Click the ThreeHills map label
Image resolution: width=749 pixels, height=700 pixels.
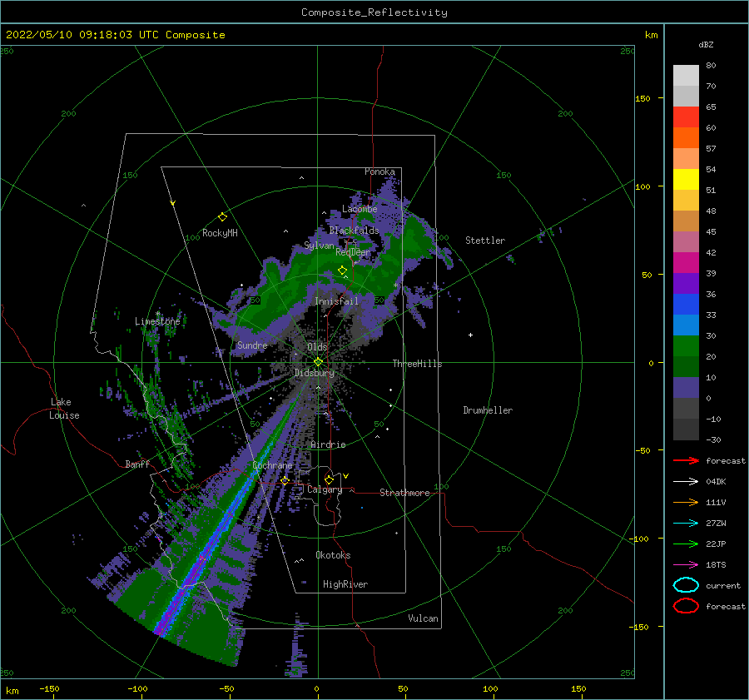click(x=417, y=364)
